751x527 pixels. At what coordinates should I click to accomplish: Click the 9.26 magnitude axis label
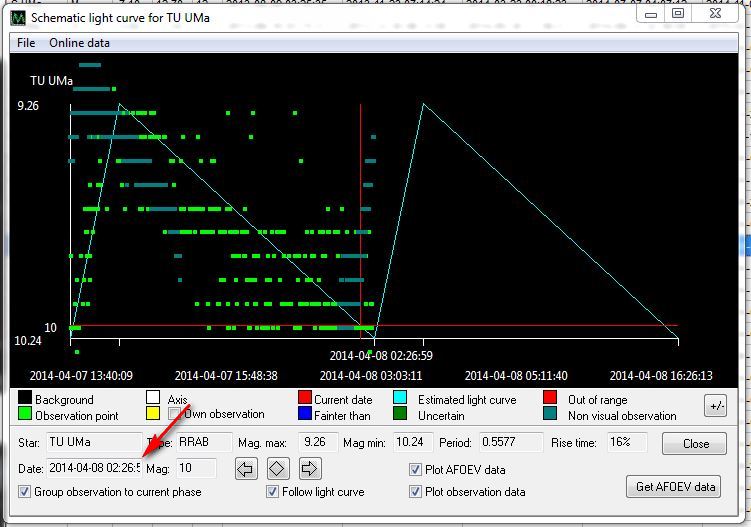(x=28, y=106)
